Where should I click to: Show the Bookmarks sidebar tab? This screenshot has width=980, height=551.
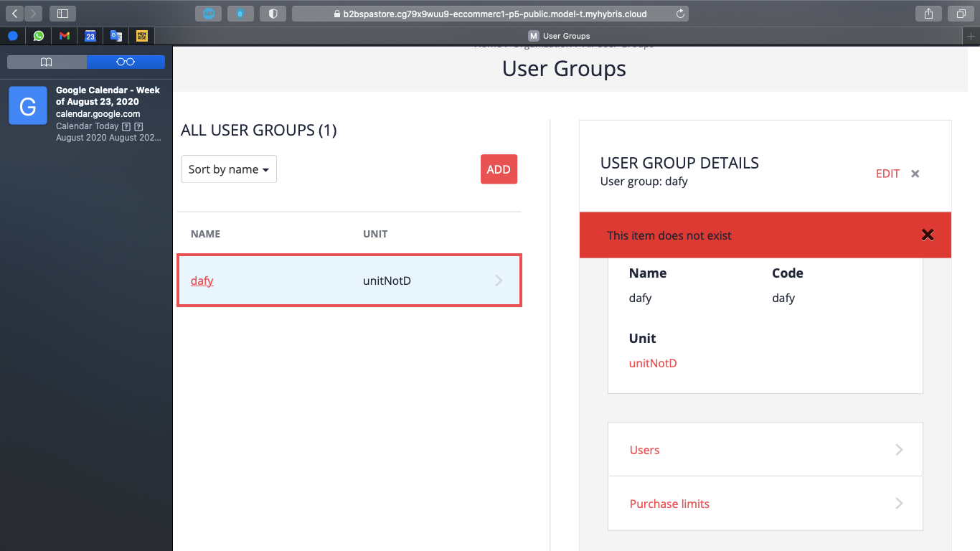click(x=47, y=62)
